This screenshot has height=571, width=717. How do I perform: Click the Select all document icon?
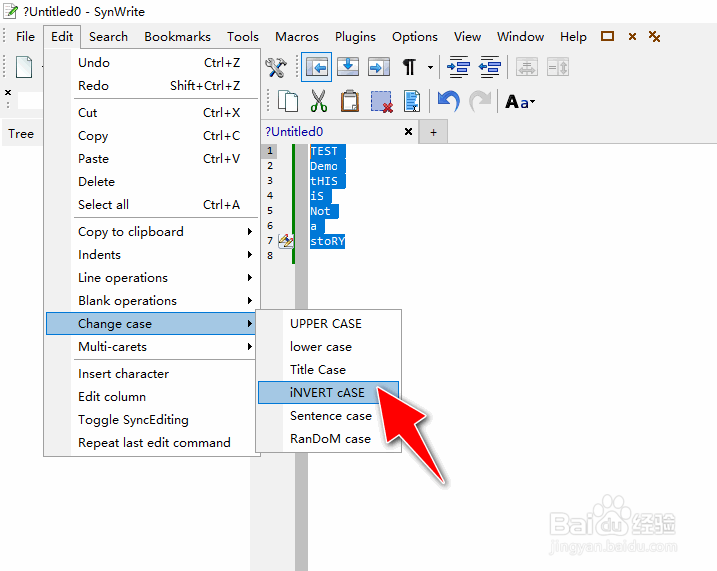pos(412,101)
